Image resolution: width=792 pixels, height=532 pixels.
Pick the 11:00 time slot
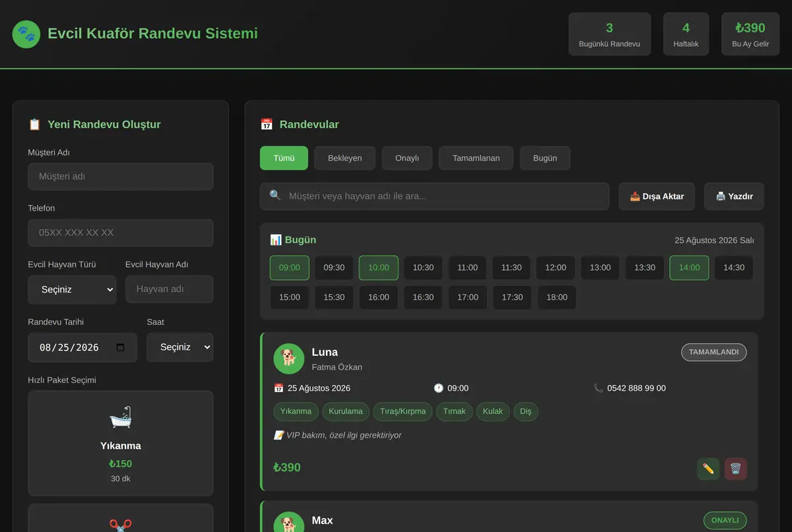pos(467,267)
